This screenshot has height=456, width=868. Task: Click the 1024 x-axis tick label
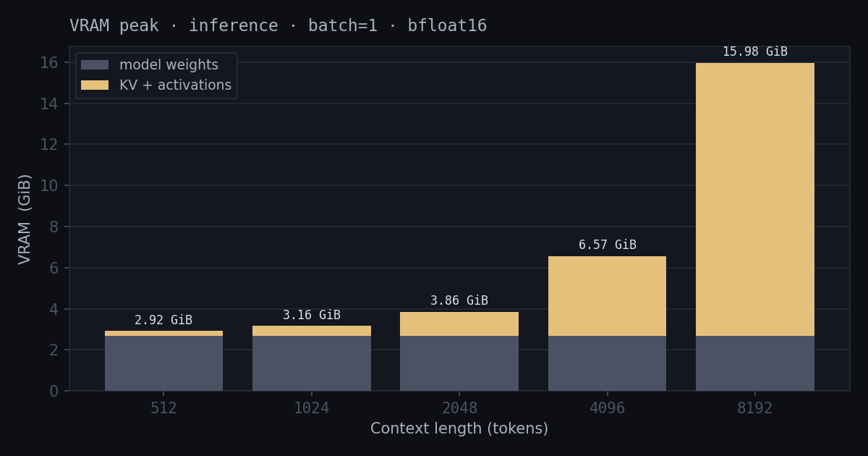tap(311, 408)
